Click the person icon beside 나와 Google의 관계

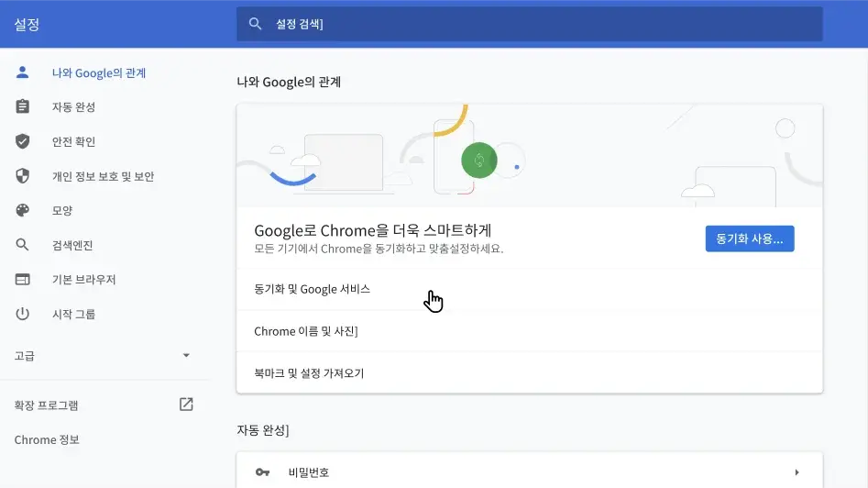[22, 72]
